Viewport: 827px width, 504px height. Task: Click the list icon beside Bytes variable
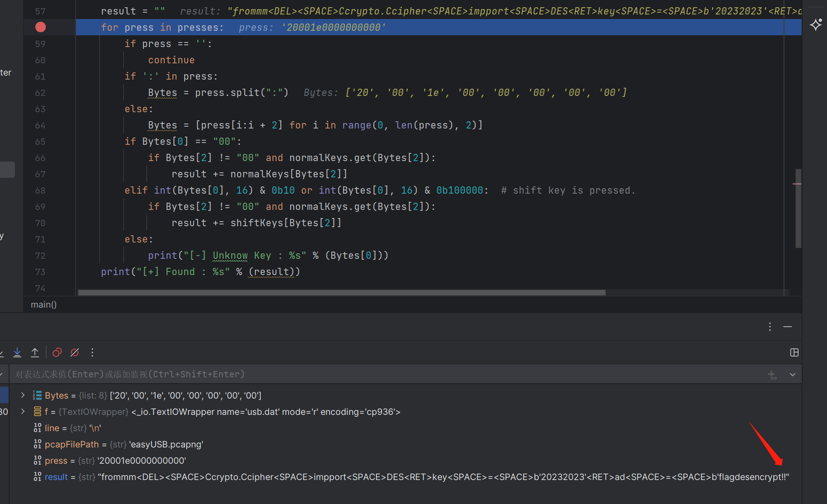click(x=37, y=395)
